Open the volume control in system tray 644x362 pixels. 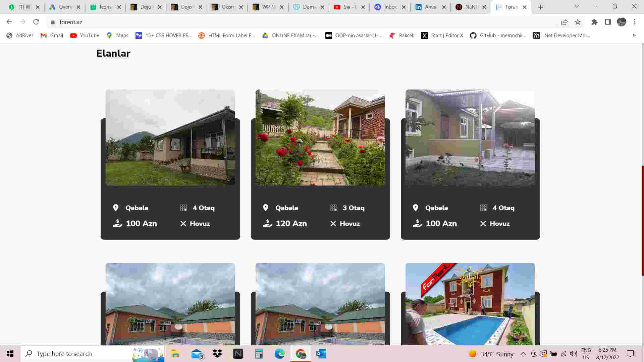tap(574, 354)
